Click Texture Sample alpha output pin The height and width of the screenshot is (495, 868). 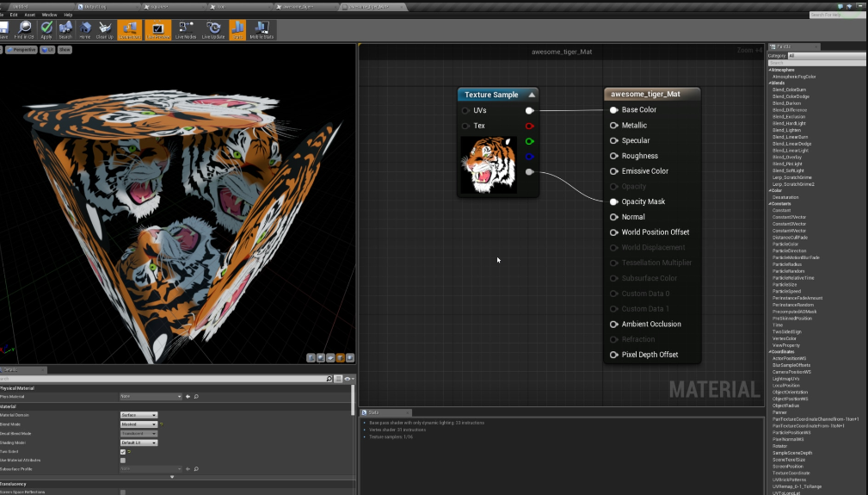529,172
